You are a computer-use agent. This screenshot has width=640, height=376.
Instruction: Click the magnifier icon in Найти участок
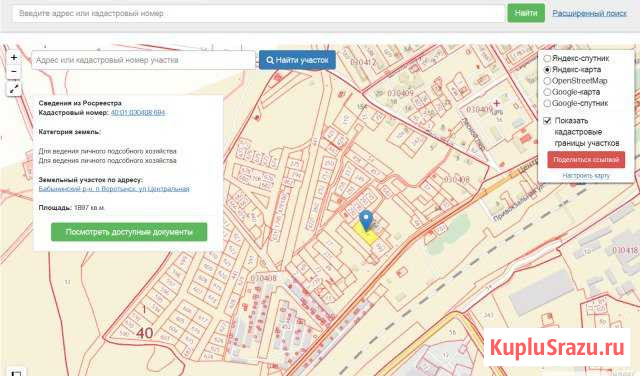tap(270, 60)
